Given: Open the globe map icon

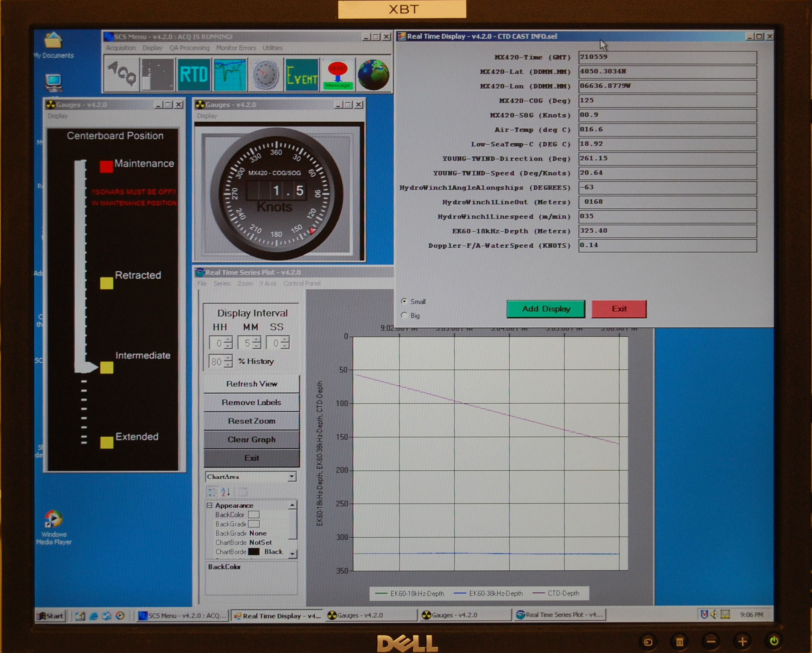Looking at the screenshot, I should click(373, 74).
